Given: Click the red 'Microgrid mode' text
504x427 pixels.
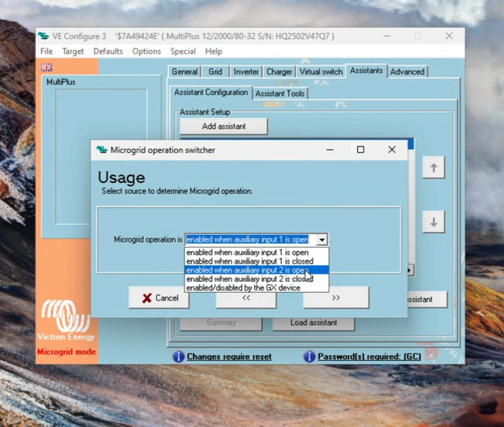Looking at the screenshot, I should (x=66, y=352).
